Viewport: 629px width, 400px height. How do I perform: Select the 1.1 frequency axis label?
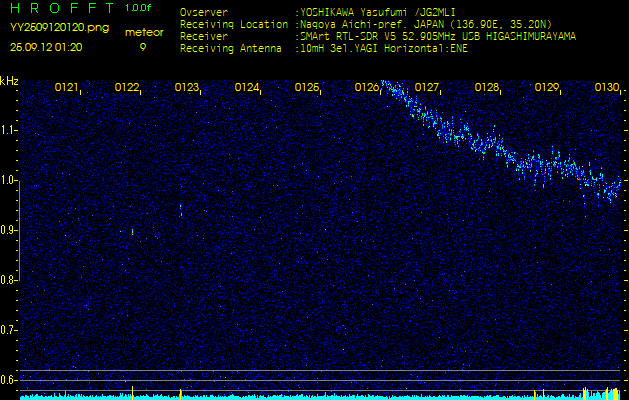[9, 130]
